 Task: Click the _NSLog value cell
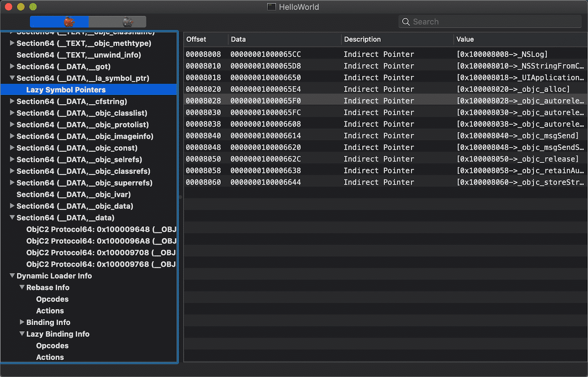click(502, 54)
